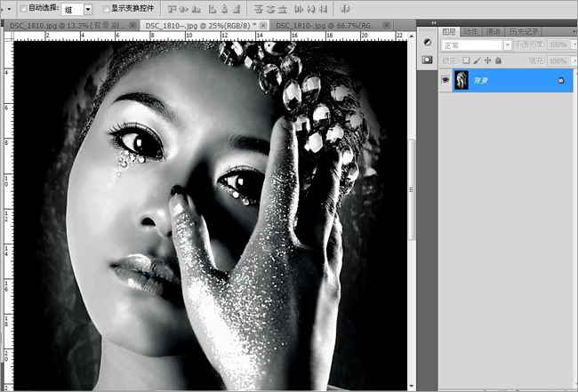Click the align top edges icon
Screen dimensions: 578x392
[x=173, y=9]
